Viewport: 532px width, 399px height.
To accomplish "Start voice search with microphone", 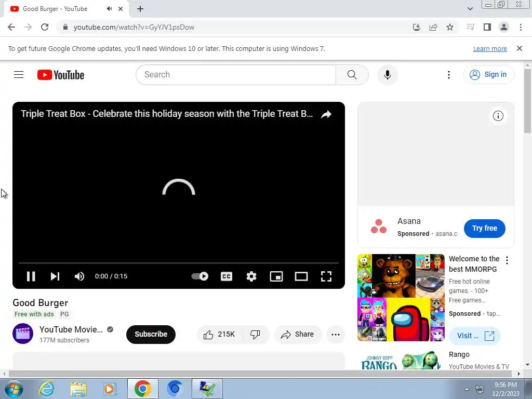I will coord(387,75).
